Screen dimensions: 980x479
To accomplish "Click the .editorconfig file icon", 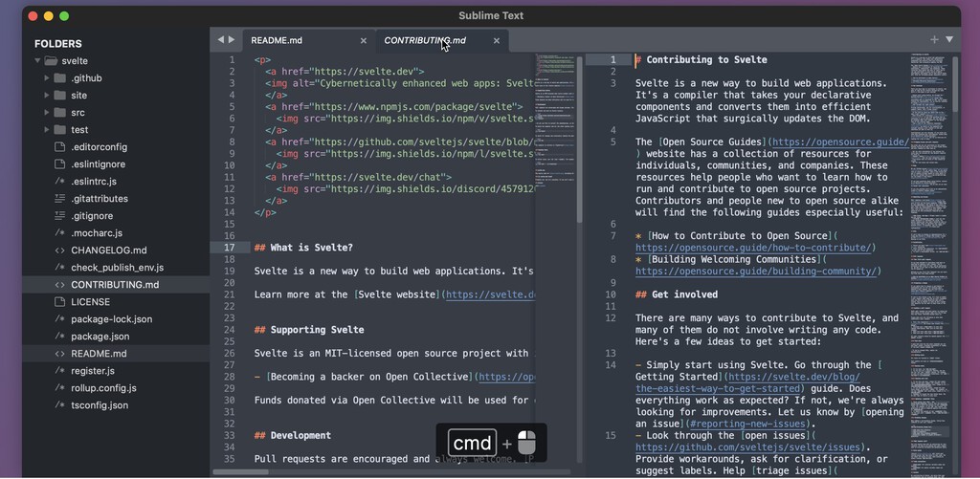I will [60, 147].
